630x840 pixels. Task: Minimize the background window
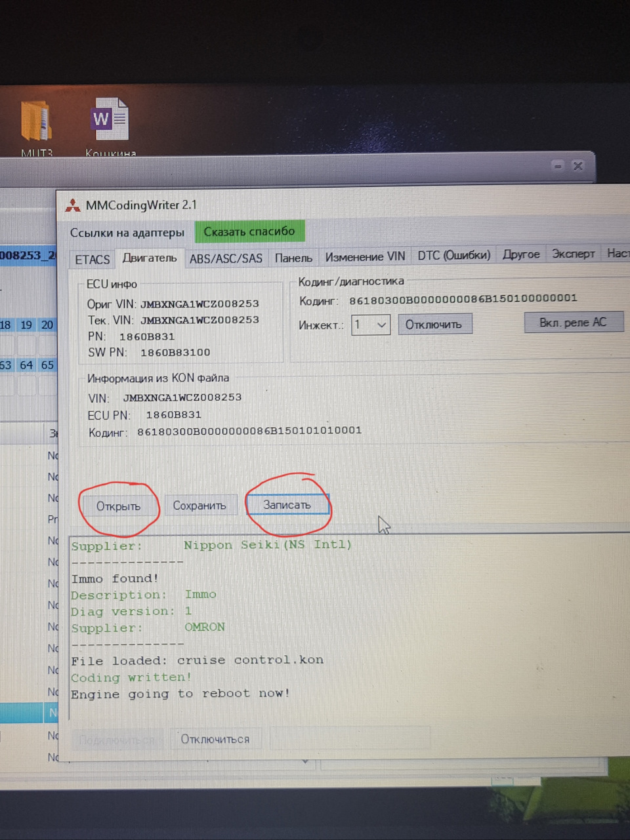coord(557,166)
